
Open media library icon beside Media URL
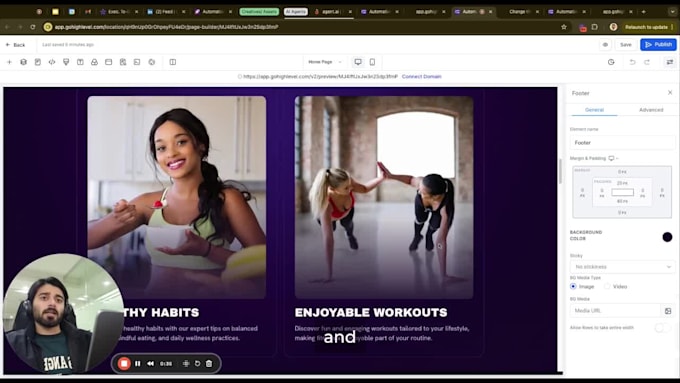click(668, 311)
